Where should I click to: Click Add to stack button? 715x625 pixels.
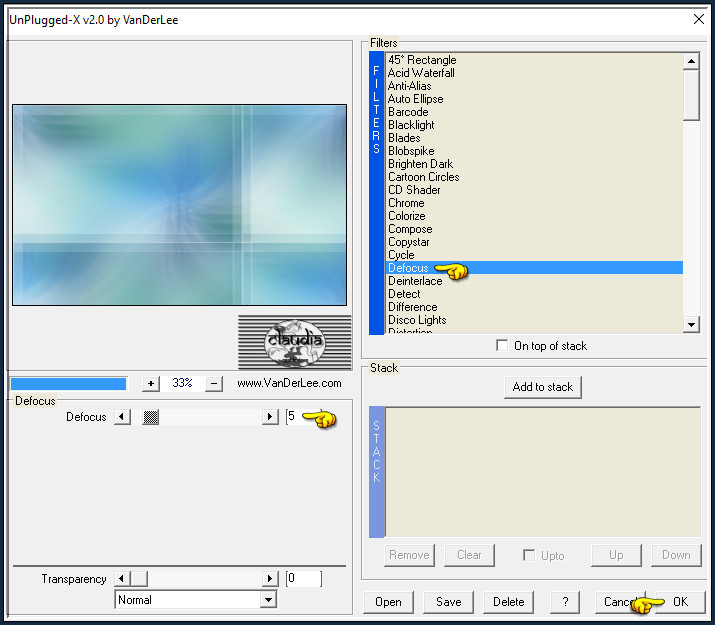coord(543,387)
